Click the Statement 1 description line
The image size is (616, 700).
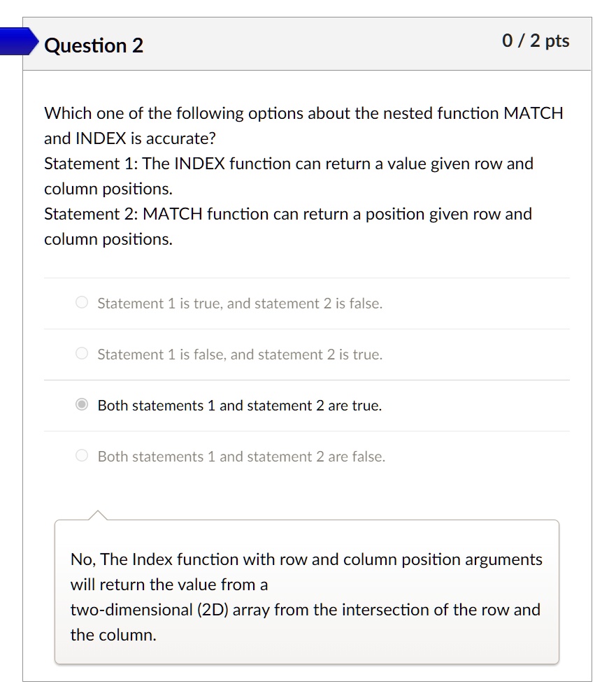(x=289, y=176)
